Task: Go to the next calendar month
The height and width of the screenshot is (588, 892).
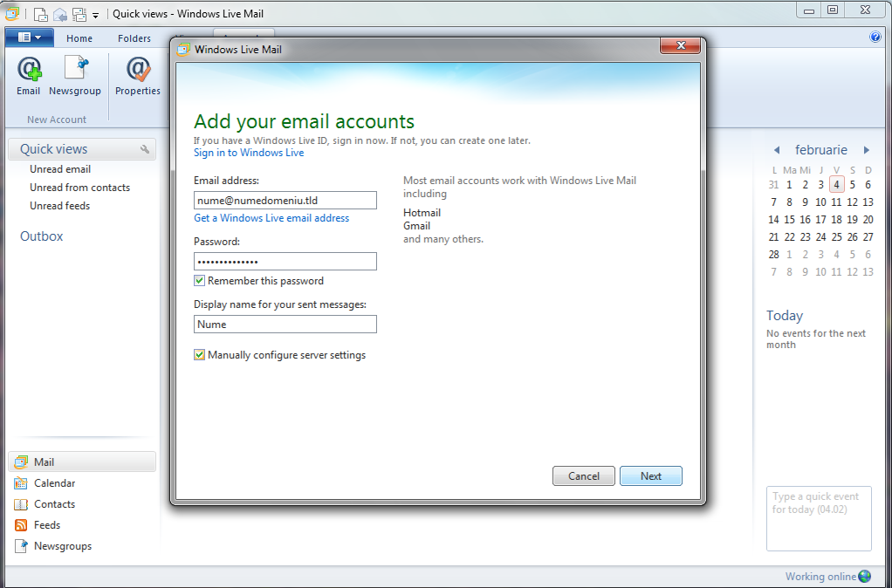Action: click(867, 150)
